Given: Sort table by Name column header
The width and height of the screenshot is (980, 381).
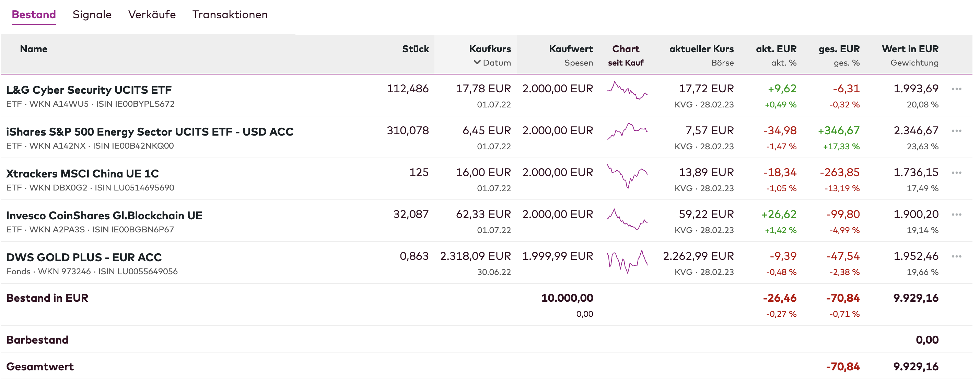Looking at the screenshot, I should click(34, 49).
